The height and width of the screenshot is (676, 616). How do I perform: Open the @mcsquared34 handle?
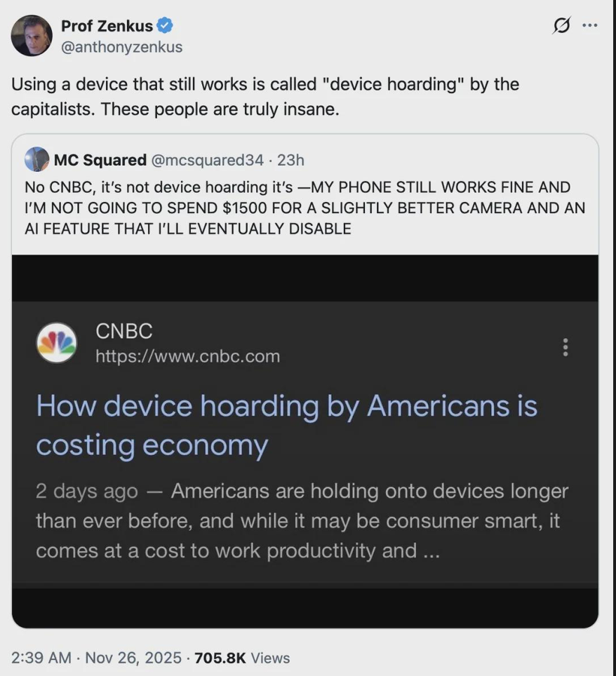[208, 160]
